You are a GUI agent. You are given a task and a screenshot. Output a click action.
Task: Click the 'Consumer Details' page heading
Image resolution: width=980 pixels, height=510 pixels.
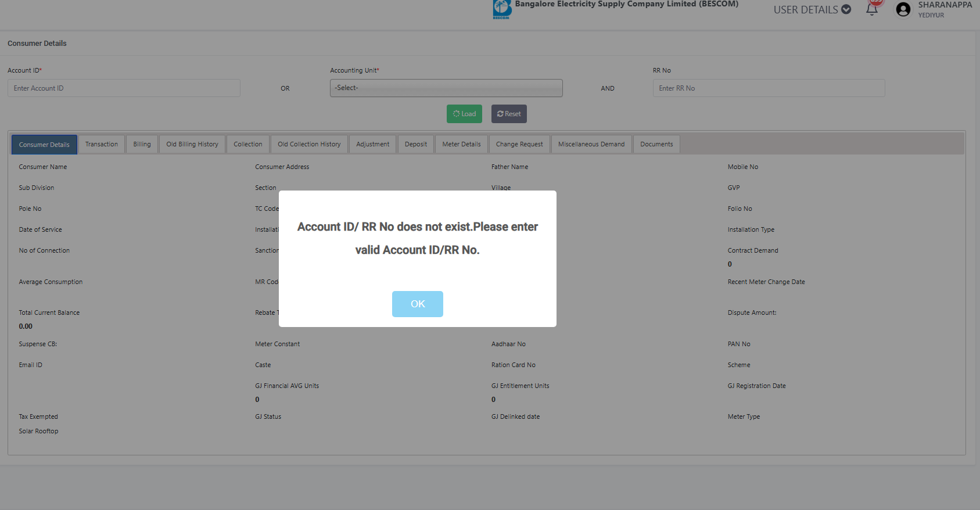pyautogui.click(x=37, y=44)
